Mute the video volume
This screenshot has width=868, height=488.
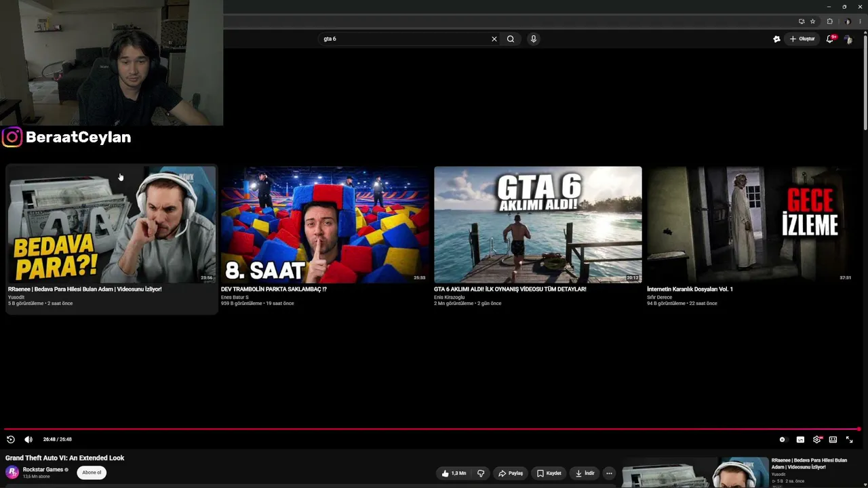tap(28, 439)
